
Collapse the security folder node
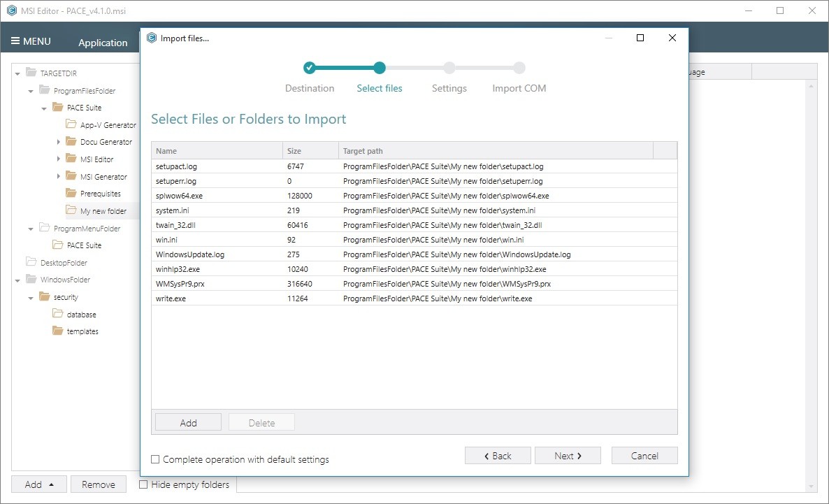31,298
